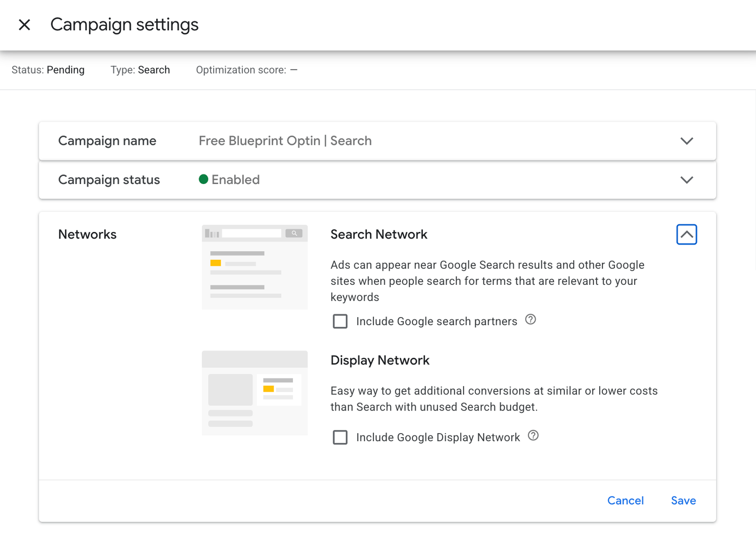Click the 'Include Google search partners' label
The width and height of the screenshot is (756, 541).
coord(436,322)
